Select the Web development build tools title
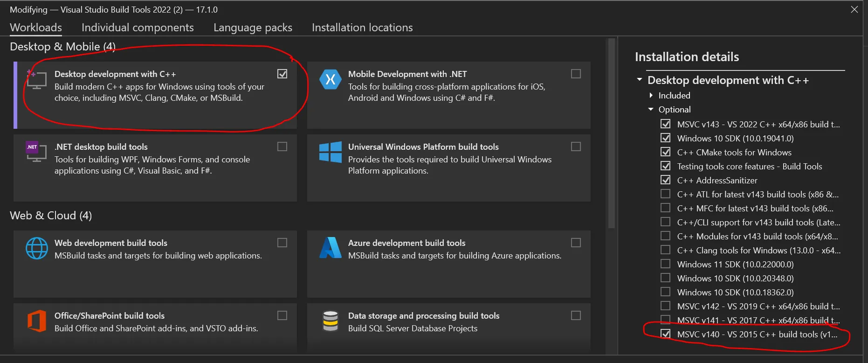The height and width of the screenshot is (363, 868). (x=111, y=243)
